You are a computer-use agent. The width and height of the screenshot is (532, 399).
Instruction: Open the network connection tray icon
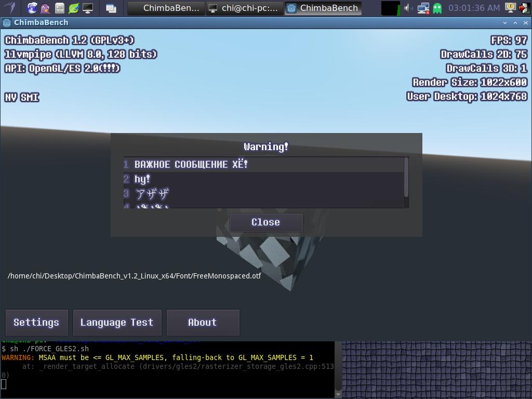(x=423, y=8)
